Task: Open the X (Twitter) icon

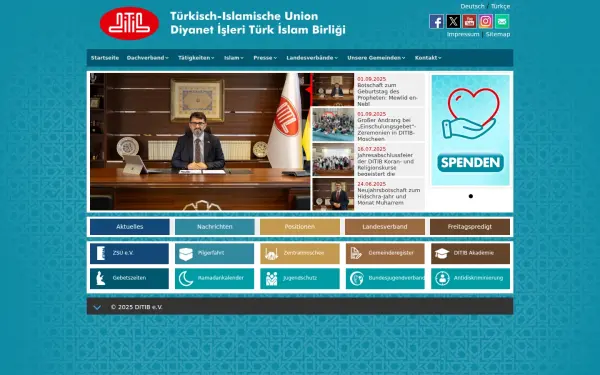Action: pyautogui.click(x=453, y=21)
